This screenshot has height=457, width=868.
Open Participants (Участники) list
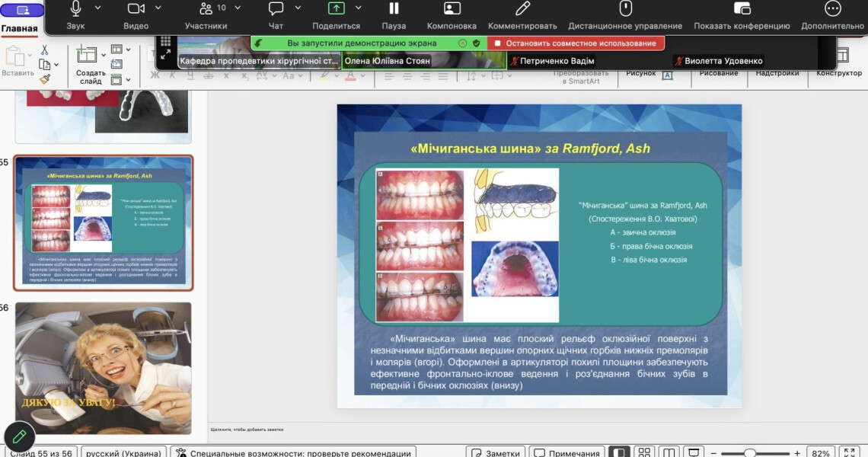point(206,9)
